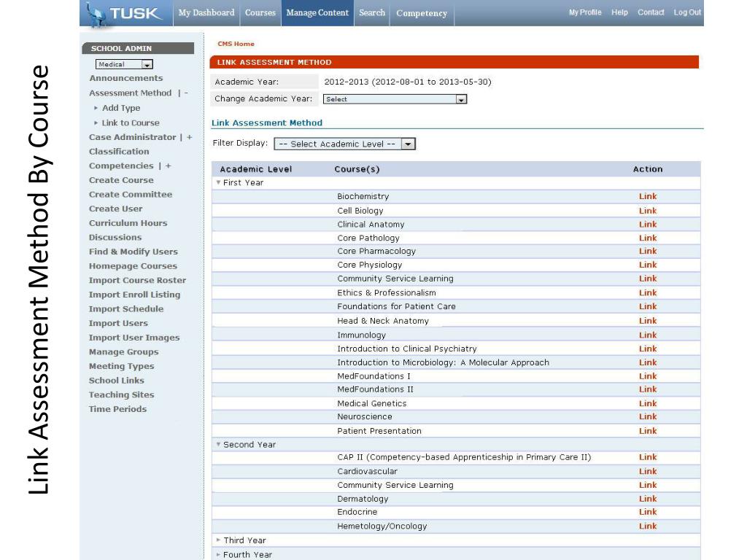Open Announcements in sidebar

point(125,78)
